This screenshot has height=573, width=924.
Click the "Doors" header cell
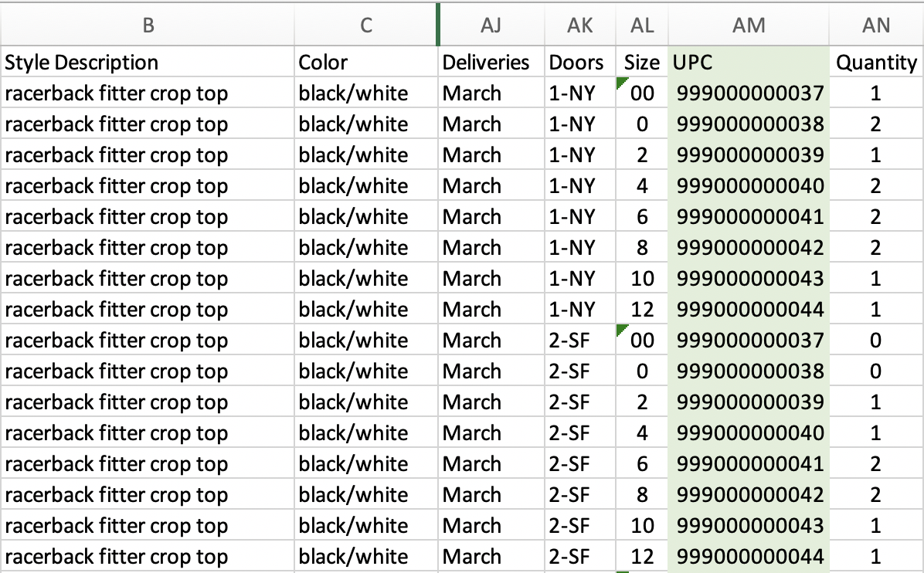tap(580, 62)
